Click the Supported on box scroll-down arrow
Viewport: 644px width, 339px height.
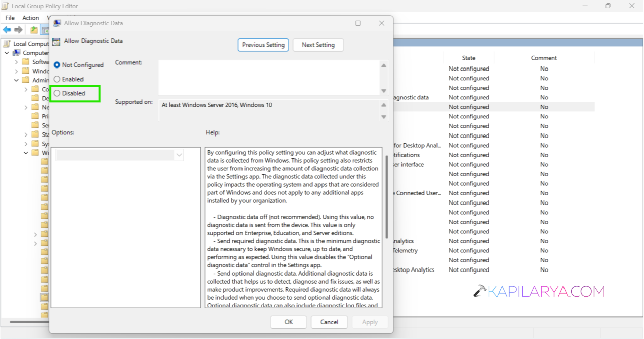click(384, 117)
